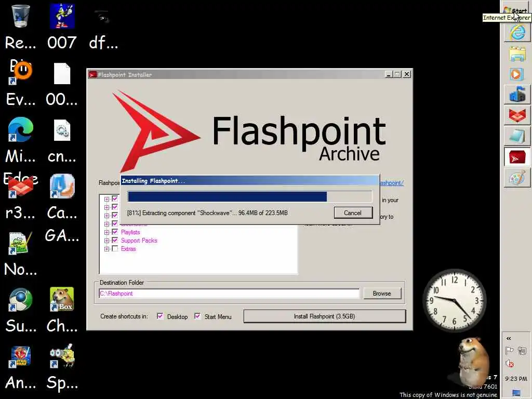Check the Extras component checkbox
The width and height of the screenshot is (532, 399).
click(x=115, y=249)
